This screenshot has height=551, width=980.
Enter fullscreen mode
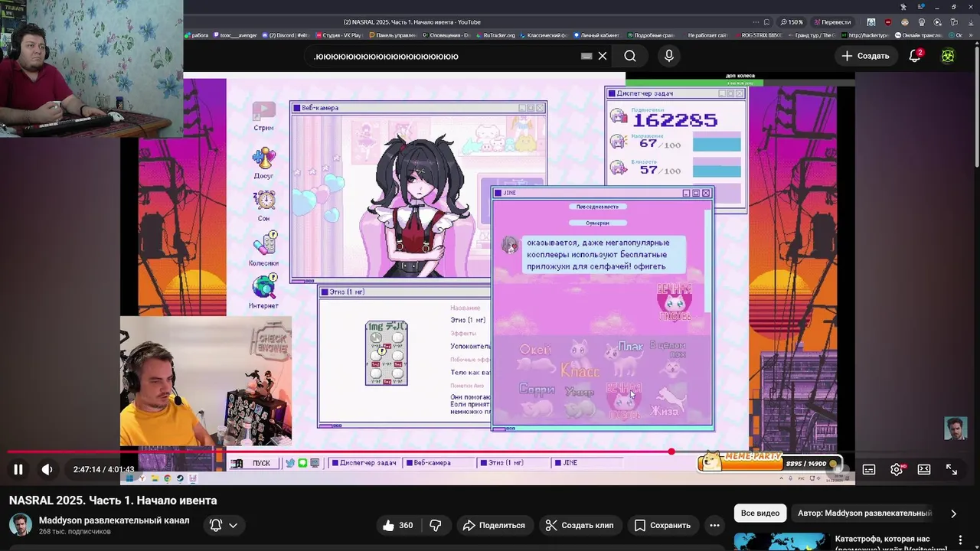click(952, 469)
